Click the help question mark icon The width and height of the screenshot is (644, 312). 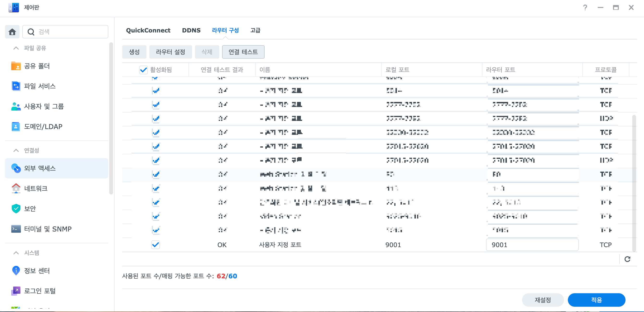coord(585,7)
